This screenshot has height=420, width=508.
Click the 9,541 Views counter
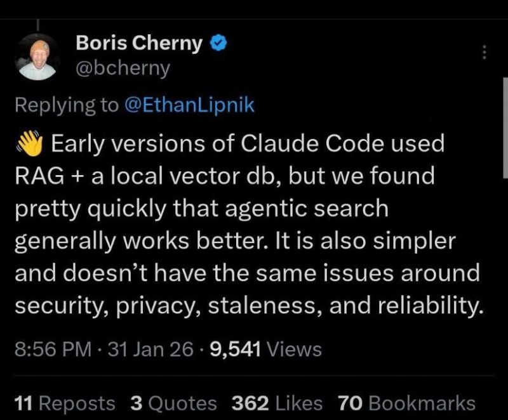(263, 348)
